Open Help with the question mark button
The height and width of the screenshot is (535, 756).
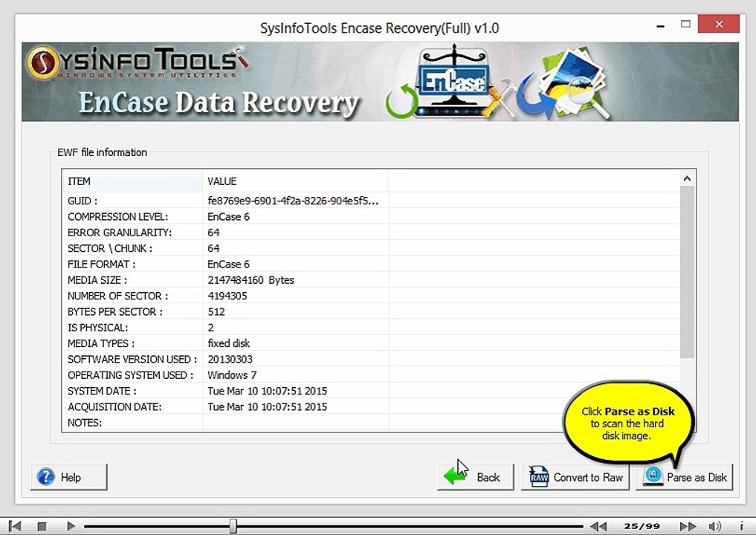(69, 477)
